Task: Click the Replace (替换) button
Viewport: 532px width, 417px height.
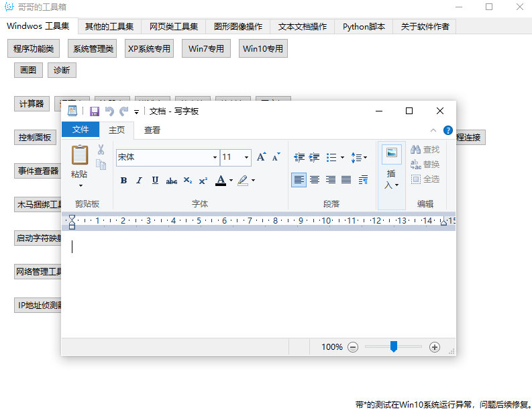Action: [x=425, y=165]
